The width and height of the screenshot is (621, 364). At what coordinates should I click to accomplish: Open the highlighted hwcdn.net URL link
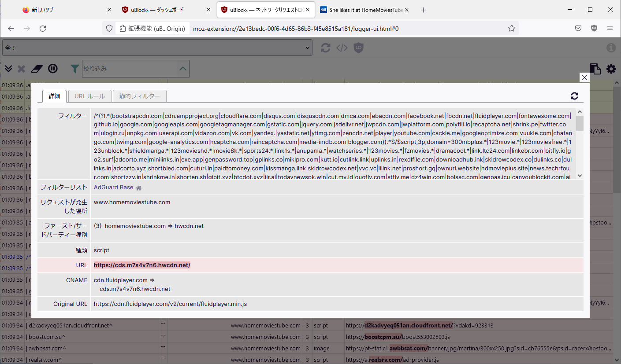point(141,265)
